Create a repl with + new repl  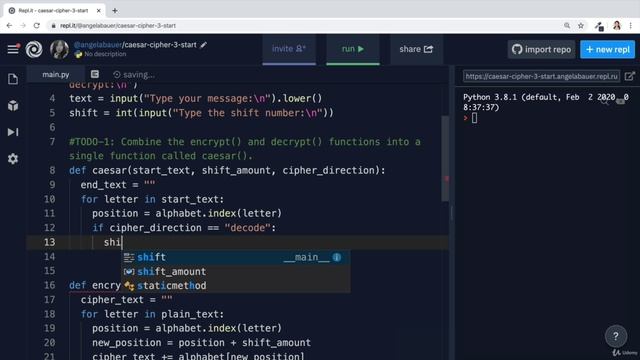tap(607, 49)
